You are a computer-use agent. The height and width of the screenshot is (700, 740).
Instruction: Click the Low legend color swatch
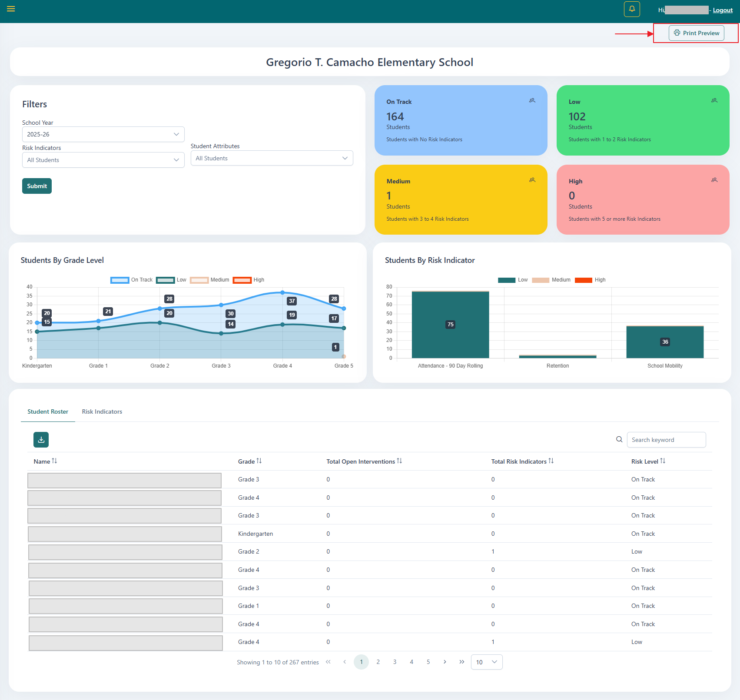165,280
